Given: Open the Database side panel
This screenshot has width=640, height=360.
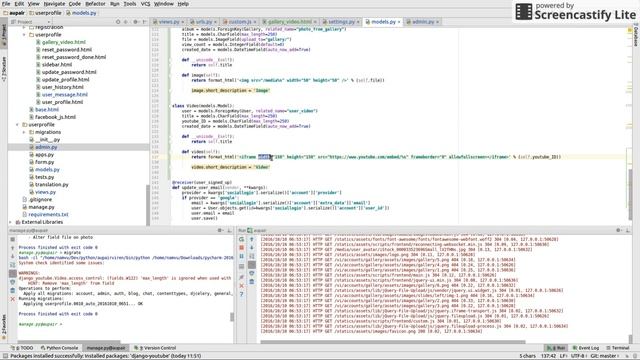Looking at the screenshot, I should click(636, 36).
